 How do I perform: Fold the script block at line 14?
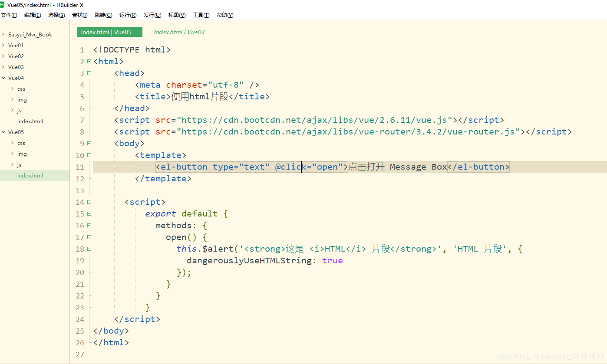(89, 202)
